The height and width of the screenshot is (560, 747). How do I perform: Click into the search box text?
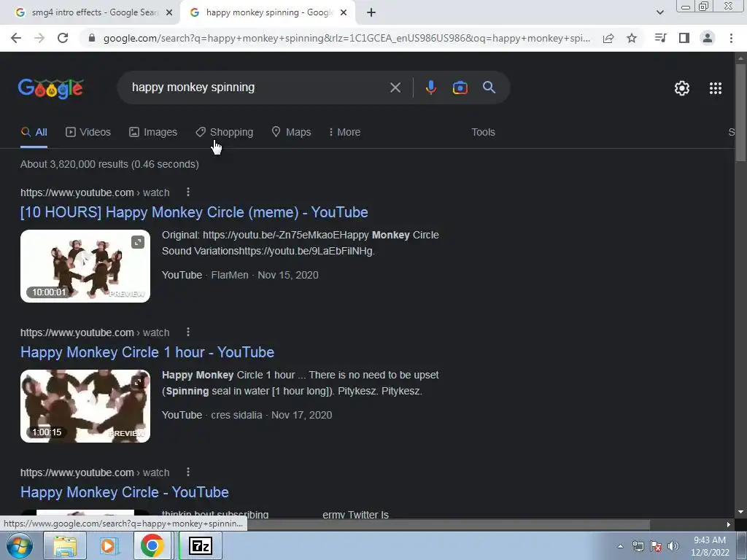click(x=193, y=87)
